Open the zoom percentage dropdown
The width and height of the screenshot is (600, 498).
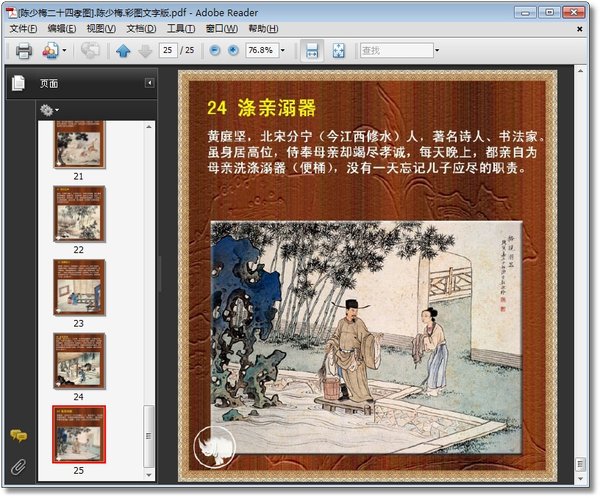283,50
